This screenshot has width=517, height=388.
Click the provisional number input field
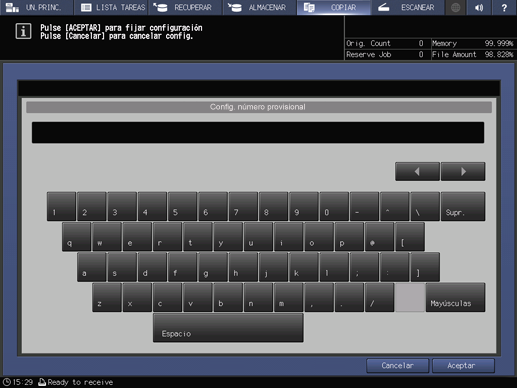(x=258, y=132)
